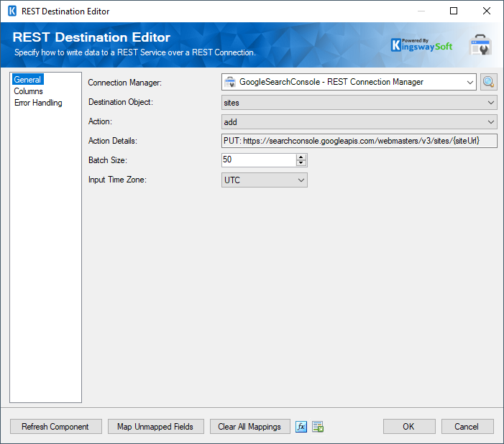Click Refresh Component button
504x444 pixels.
coord(56,427)
